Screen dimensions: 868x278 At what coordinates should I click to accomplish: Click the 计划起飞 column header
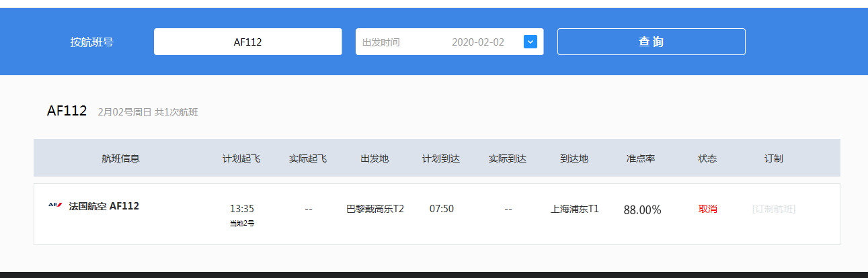tap(241, 158)
